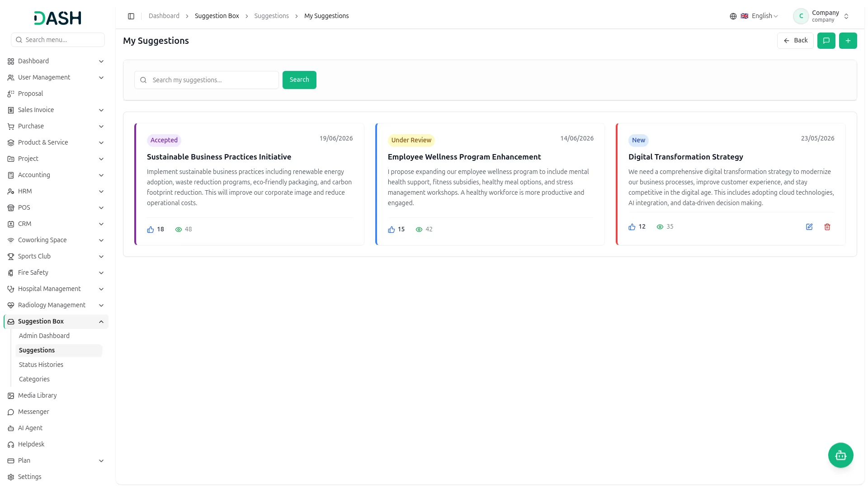Toggle the sidebar panel icon
The image size is (868, 488).
(131, 16)
